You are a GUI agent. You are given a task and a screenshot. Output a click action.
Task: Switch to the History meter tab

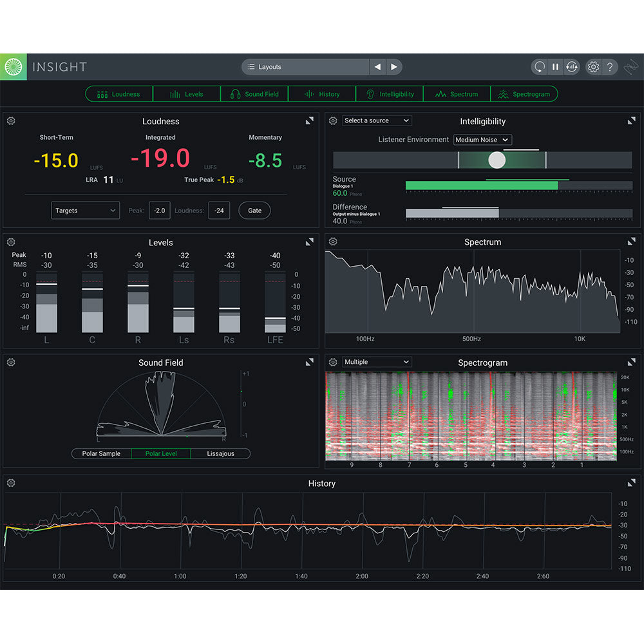click(322, 93)
